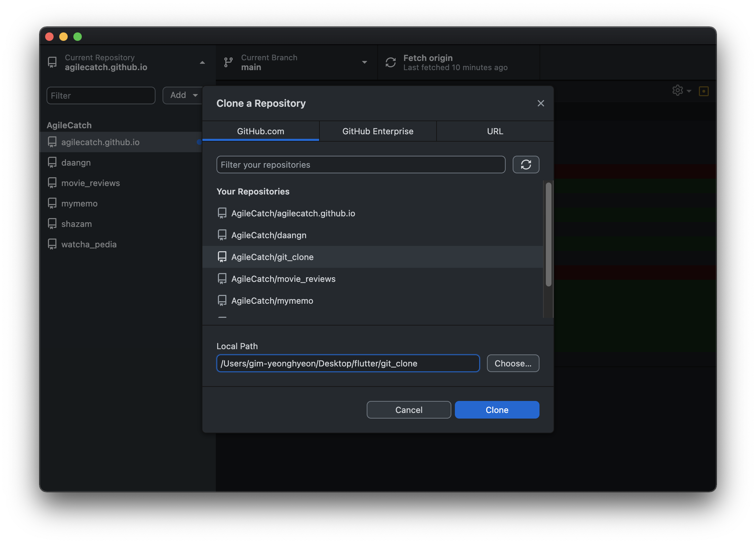Click the AgileCatch group header in sidebar
Screen dimensions: 756x544
coord(69,125)
